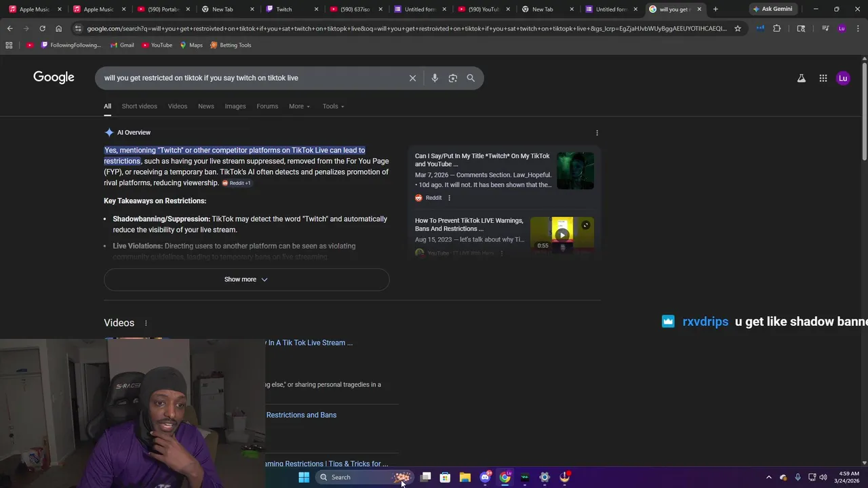Show hidden system tray icons
Viewport: 868px width, 488px height.
768,477
